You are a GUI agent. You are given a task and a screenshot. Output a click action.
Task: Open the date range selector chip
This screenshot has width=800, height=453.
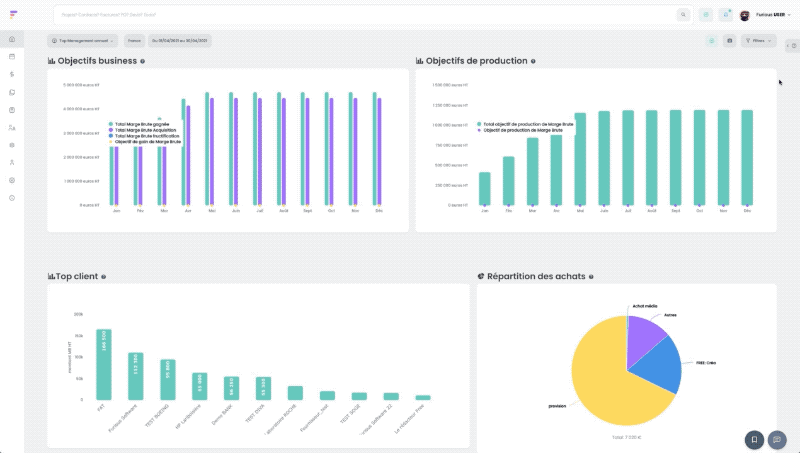coord(180,41)
